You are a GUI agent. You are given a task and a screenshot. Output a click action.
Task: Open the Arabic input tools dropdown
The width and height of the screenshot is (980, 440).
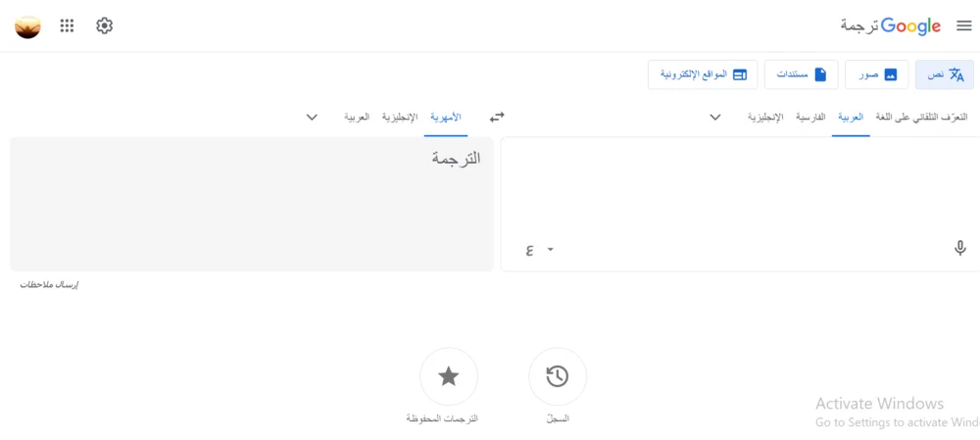550,249
